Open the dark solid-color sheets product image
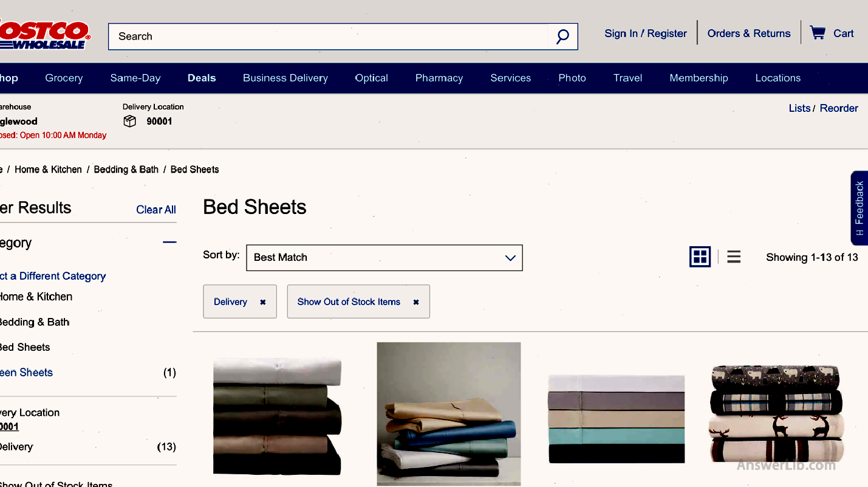The height and width of the screenshot is (487, 868). coord(277,416)
